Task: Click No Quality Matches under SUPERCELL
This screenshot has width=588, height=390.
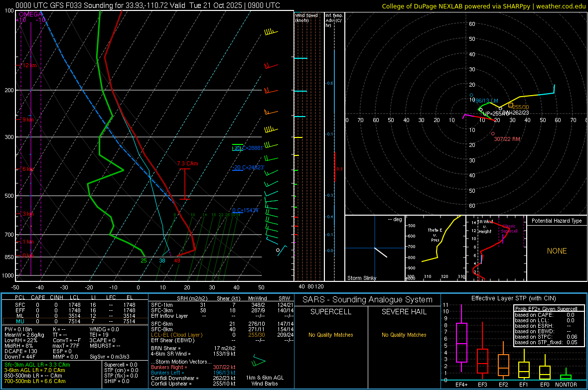Action: point(331,335)
